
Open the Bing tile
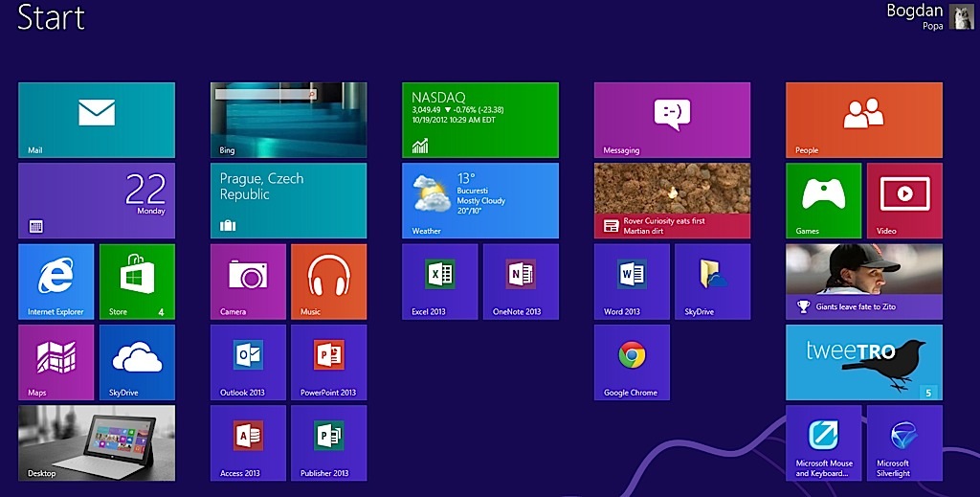tap(289, 120)
